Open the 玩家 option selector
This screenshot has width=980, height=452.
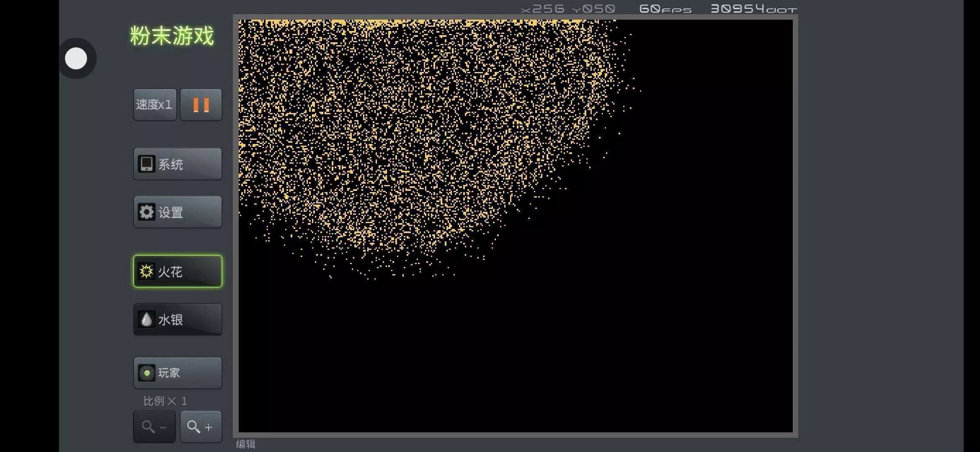pos(169,373)
